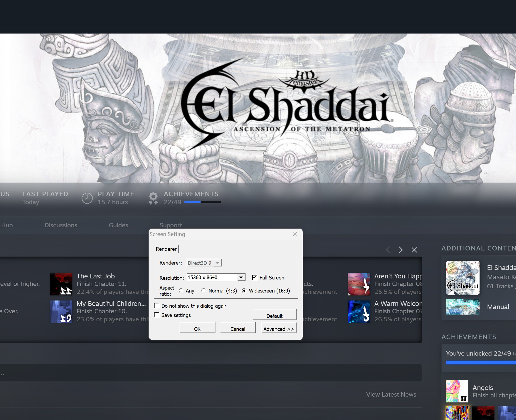Open A Warm Welcome achievement icon
The width and height of the screenshot is (516, 420).
[359, 312]
